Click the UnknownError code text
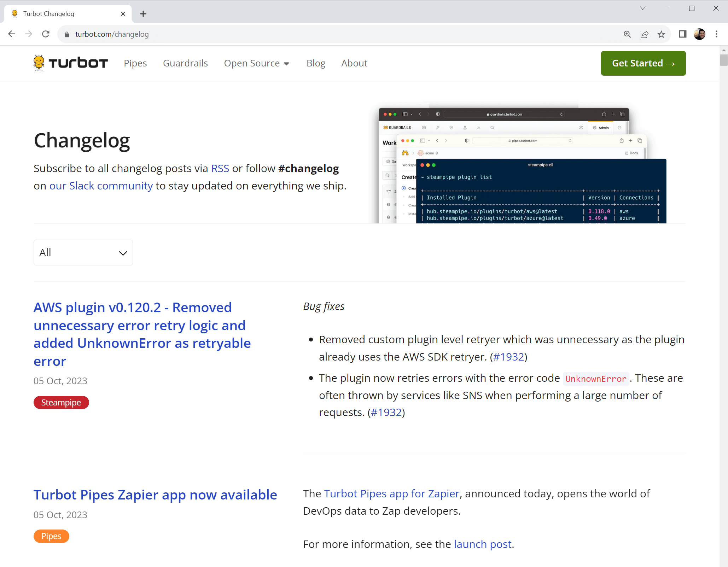 [596, 379]
